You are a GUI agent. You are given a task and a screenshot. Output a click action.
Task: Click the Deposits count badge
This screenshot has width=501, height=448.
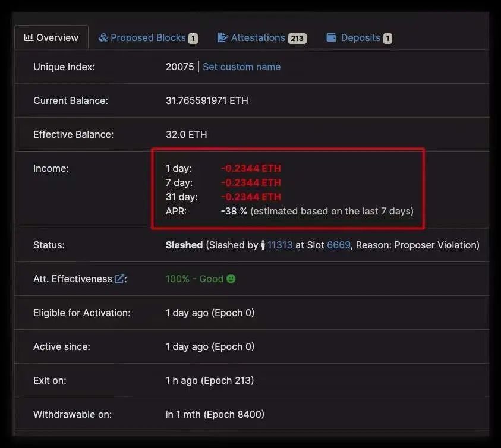387,39
